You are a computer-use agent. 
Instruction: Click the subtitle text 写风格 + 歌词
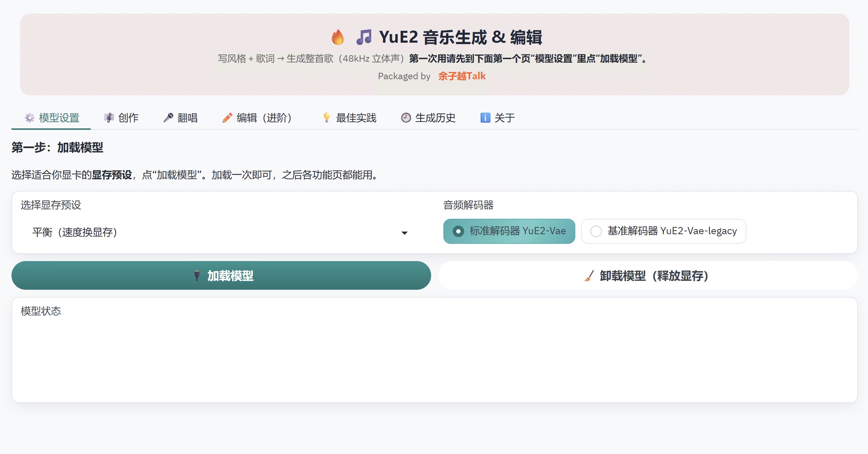click(246, 58)
